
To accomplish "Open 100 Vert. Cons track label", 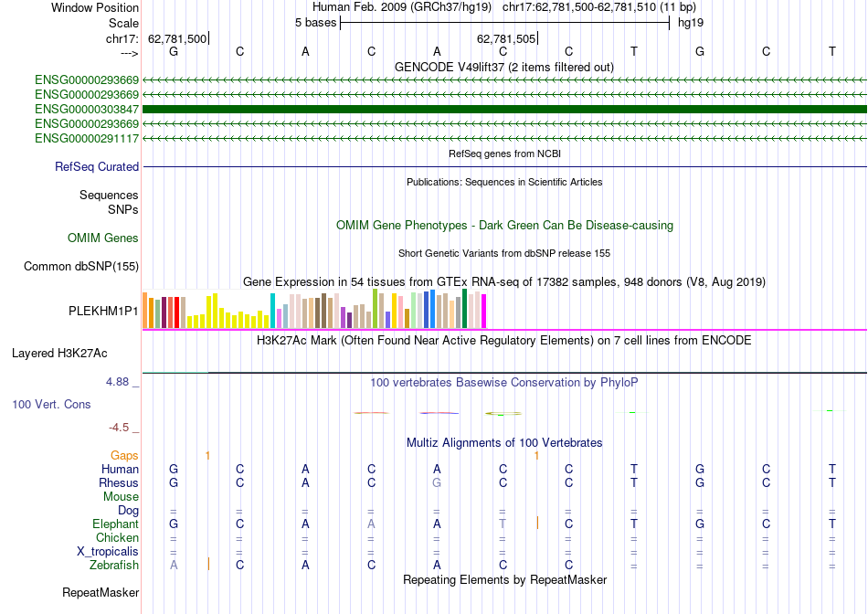I will (x=51, y=404).
